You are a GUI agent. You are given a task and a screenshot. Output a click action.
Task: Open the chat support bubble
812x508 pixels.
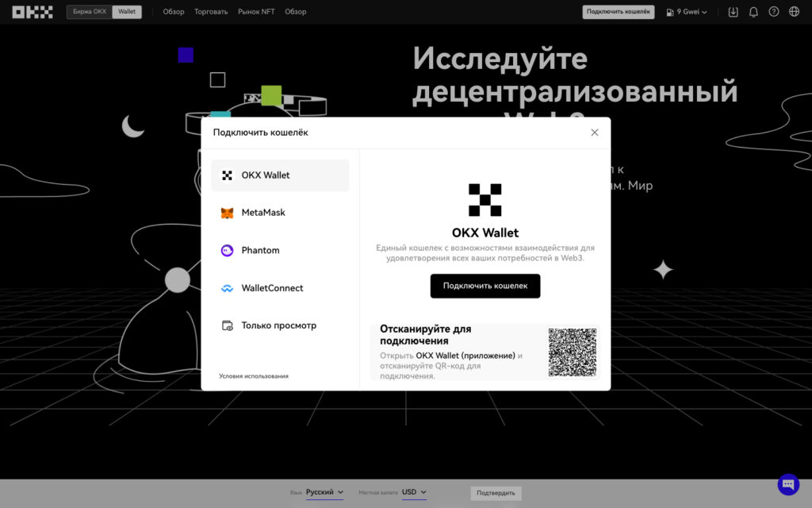coord(788,484)
